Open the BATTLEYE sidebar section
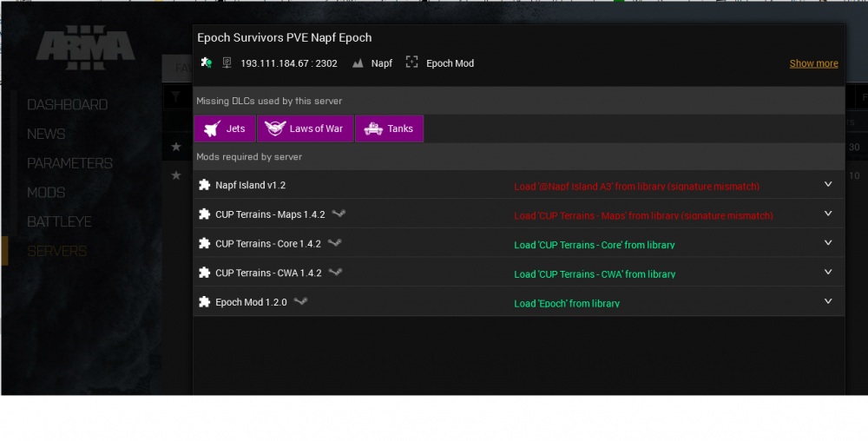The image size is (868, 441). coord(59,222)
